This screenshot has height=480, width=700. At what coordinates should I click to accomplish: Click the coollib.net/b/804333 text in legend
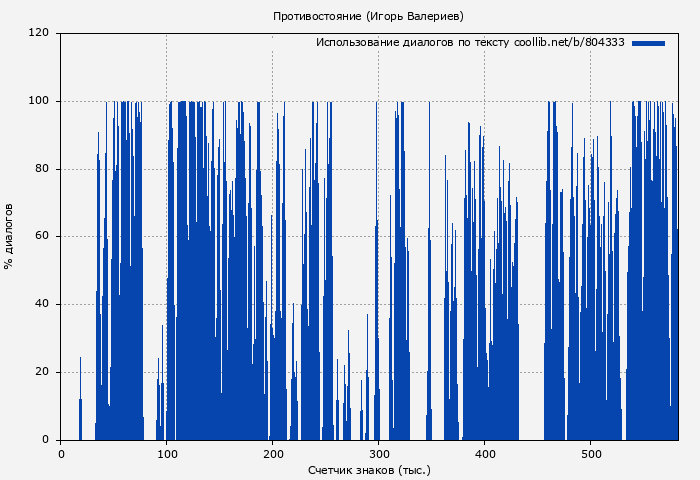[x=569, y=43]
